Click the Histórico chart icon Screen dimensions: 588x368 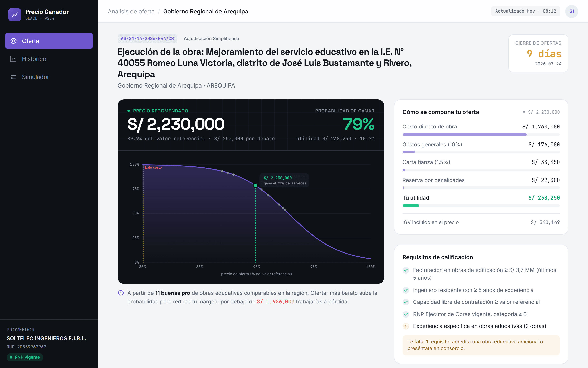point(13,59)
